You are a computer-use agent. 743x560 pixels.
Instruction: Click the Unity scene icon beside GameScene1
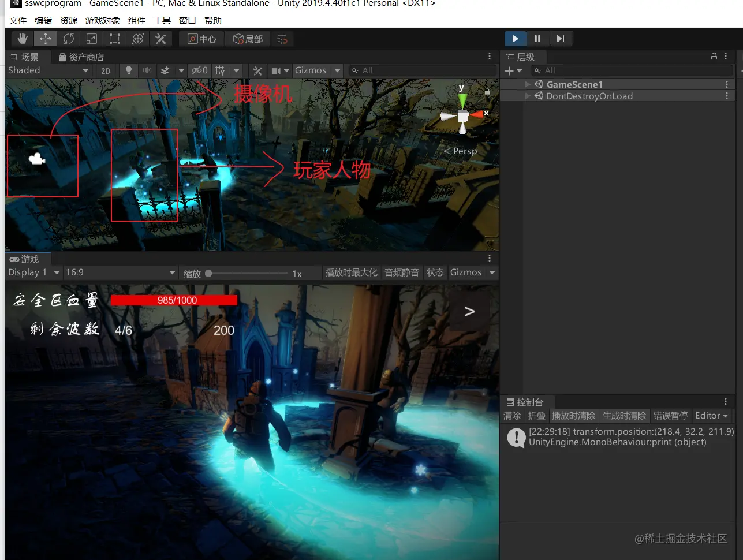click(539, 84)
